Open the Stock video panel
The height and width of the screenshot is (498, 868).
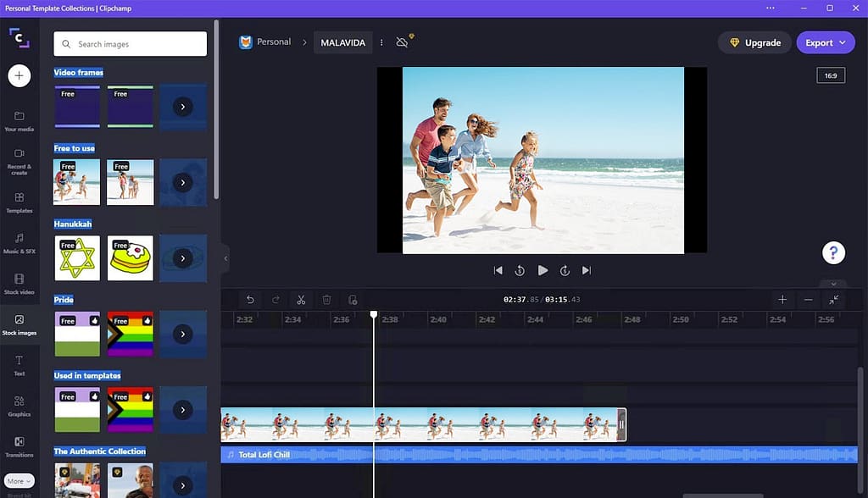[19, 285]
